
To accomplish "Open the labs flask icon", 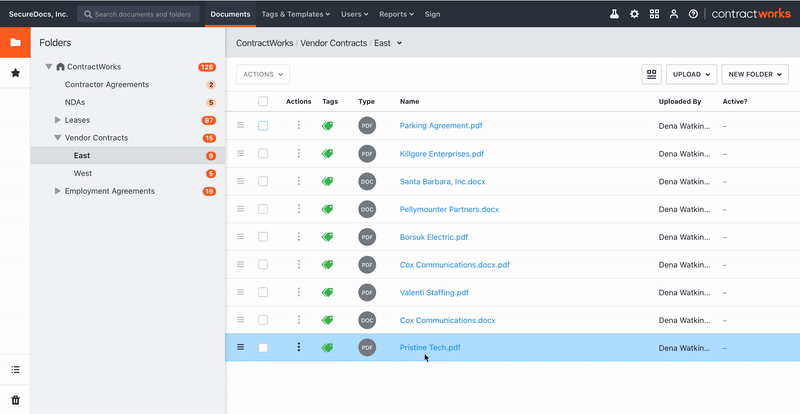I will point(614,14).
